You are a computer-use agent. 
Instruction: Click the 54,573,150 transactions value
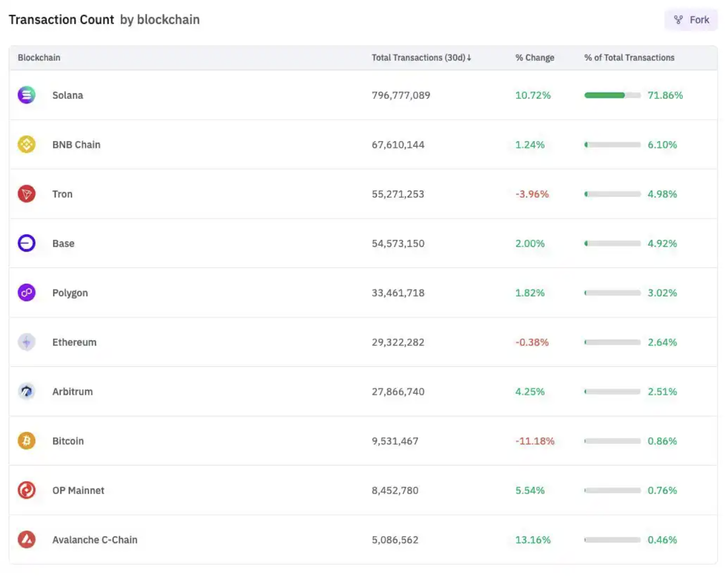click(x=398, y=243)
